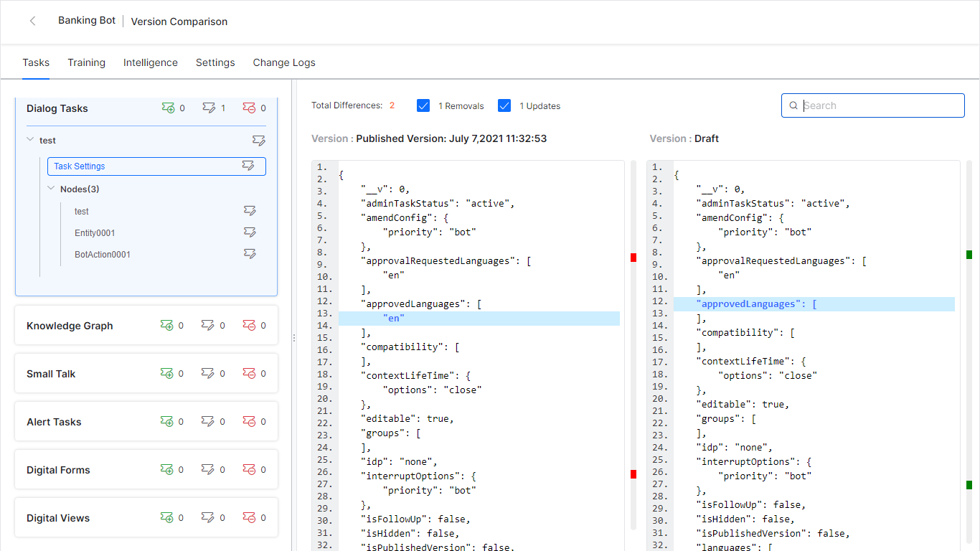This screenshot has height=551, width=980.
Task: Click the updates icon beside Entity0001 node
Action: [250, 232]
